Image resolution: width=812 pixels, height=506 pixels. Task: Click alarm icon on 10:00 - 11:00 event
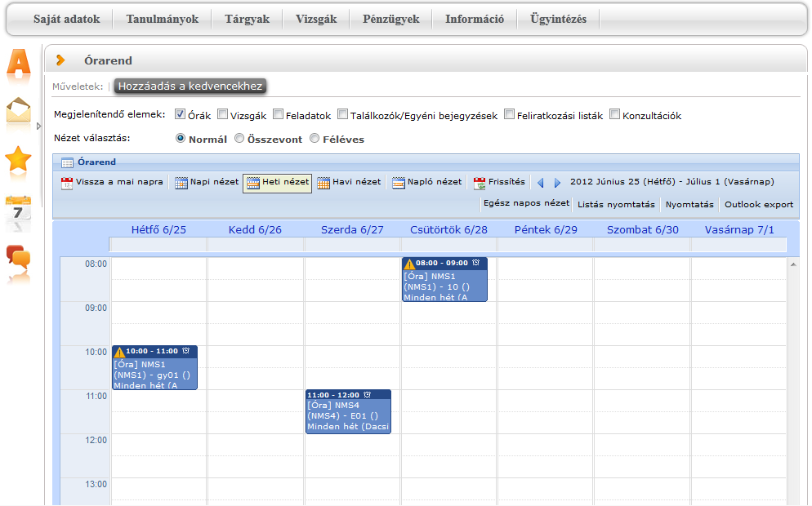tap(186, 351)
